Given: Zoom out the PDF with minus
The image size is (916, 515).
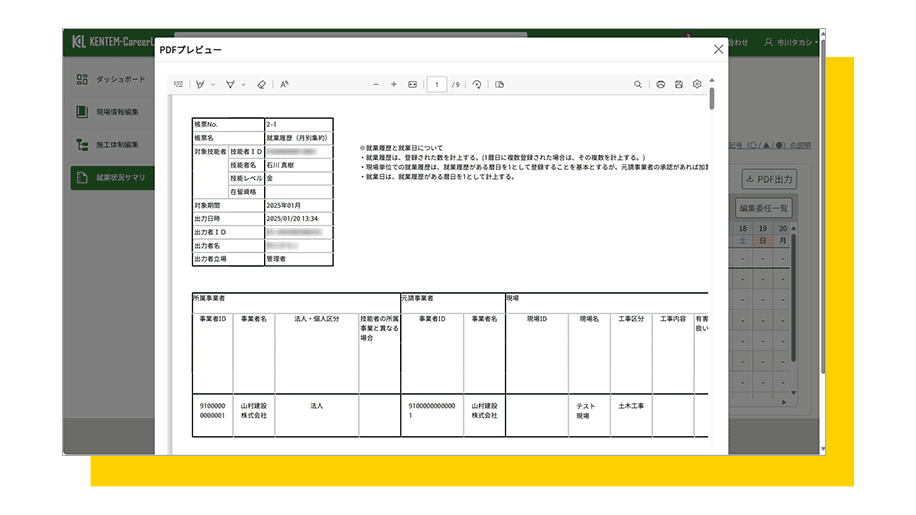Looking at the screenshot, I should [376, 85].
